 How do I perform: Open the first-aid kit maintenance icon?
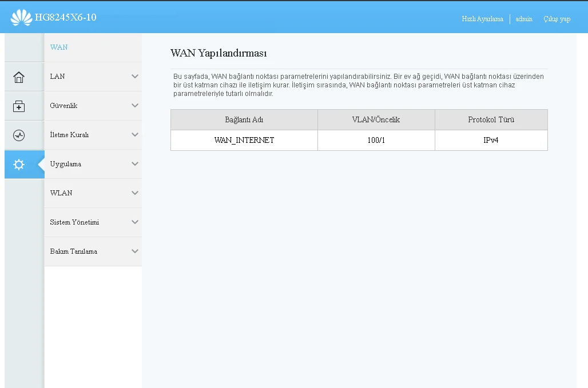click(x=19, y=106)
